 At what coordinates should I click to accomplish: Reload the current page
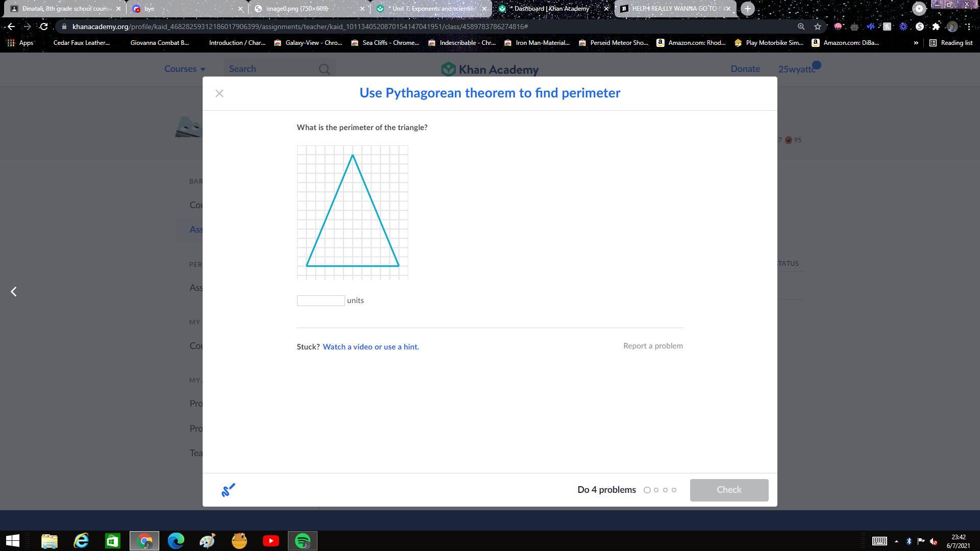[x=44, y=27]
